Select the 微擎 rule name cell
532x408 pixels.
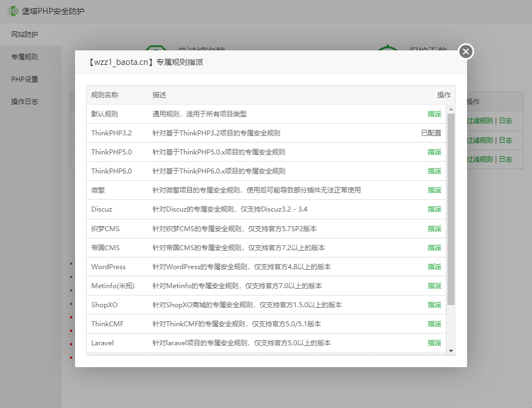pos(98,190)
